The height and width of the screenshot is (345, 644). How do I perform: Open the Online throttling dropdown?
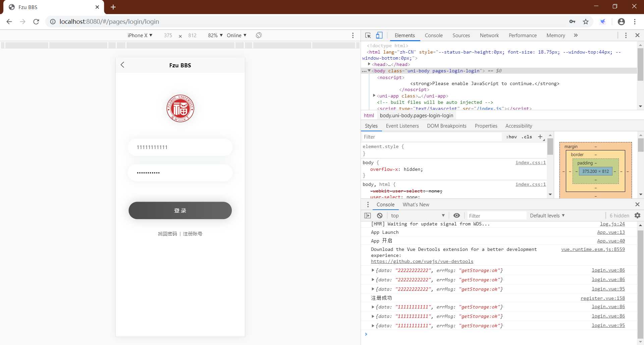(x=236, y=35)
